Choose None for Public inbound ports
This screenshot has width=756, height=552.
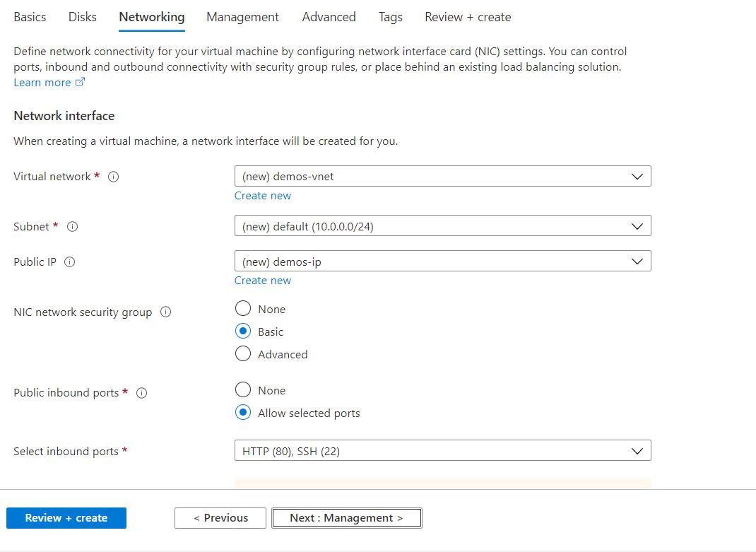pos(243,390)
